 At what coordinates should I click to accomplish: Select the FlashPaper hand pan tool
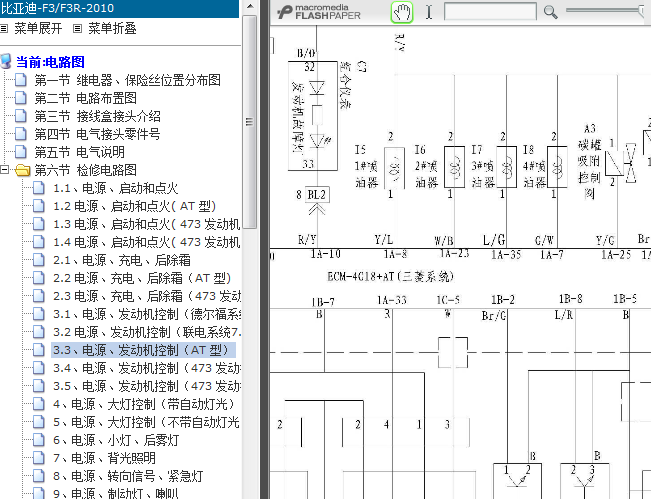point(401,12)
